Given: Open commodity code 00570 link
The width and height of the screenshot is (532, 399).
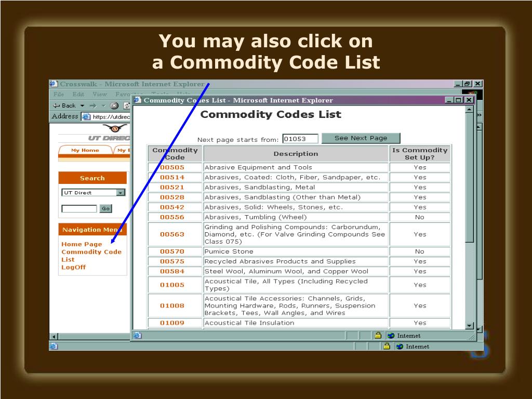Looking at the screenshot, I should (x=172, y=251).
